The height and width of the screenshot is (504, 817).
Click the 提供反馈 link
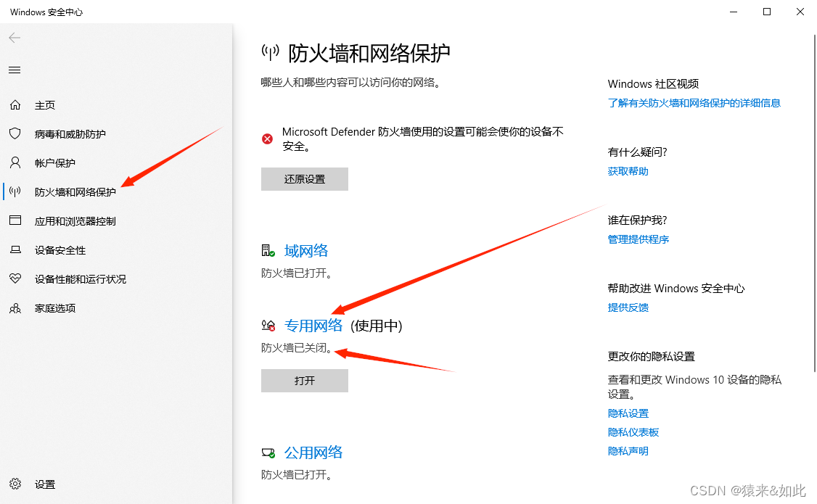click(x=628, y=307)
